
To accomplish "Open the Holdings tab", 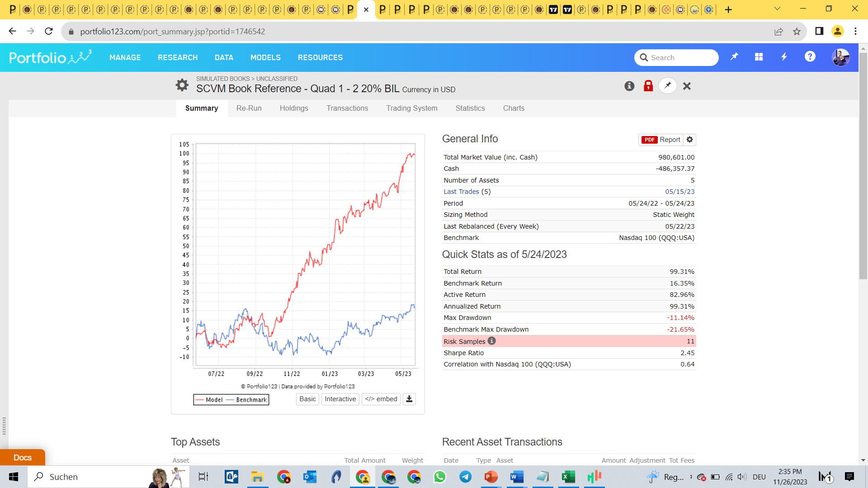I will coord(294,108).
